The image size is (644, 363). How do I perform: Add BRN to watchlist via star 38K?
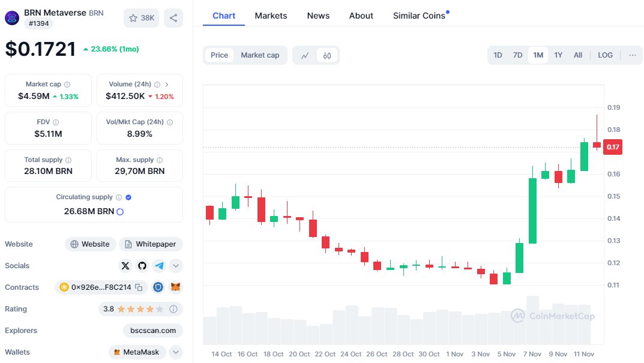point(141,18)
